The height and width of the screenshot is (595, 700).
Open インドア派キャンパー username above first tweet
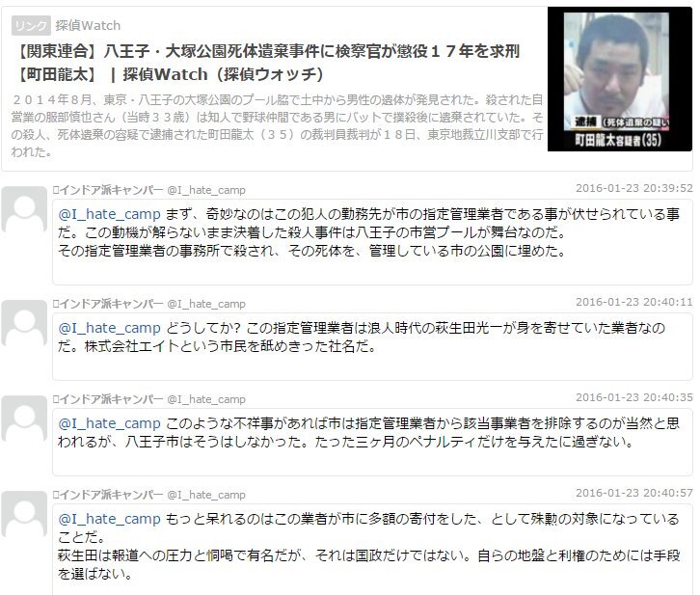[x=111, y=190]
